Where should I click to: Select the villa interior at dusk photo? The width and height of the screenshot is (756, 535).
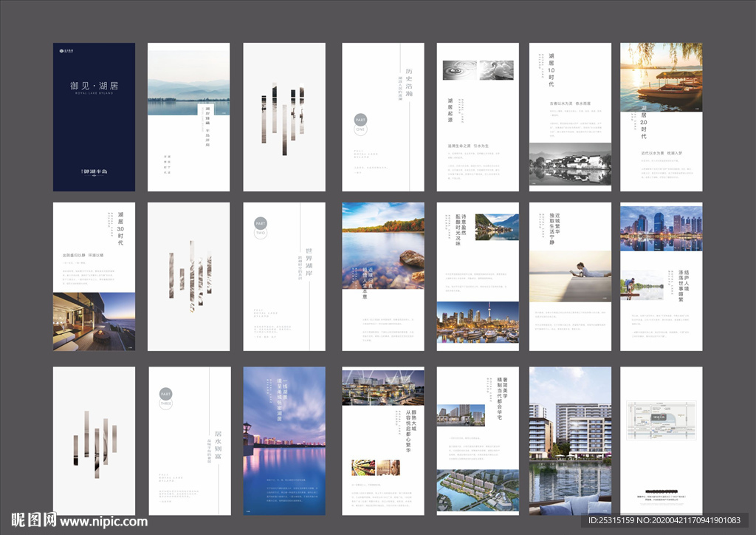pyautogui.click(x=94, y=321)
